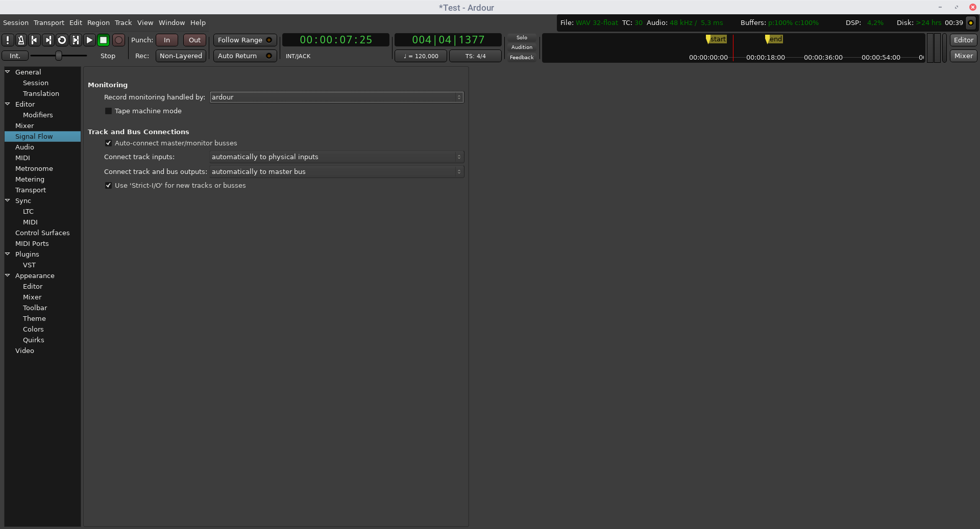Open the Transport menu

[49, 22]
